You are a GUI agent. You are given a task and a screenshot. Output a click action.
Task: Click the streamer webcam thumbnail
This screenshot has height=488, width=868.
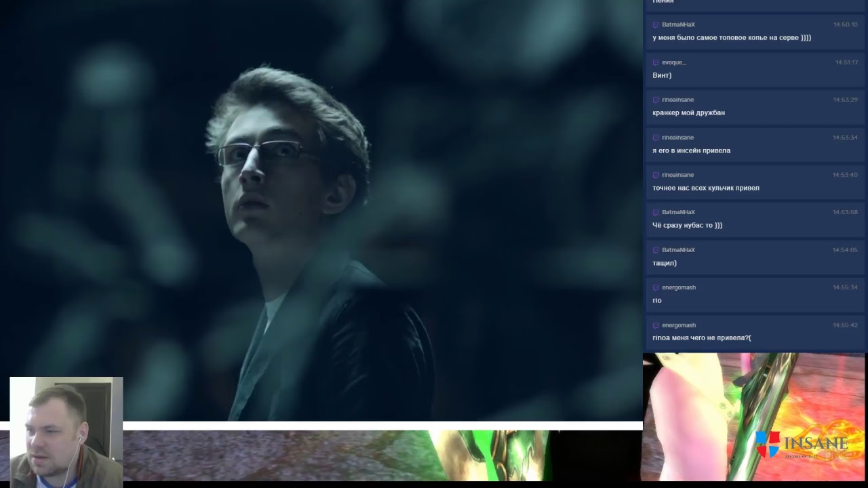[x=66, y=432]
